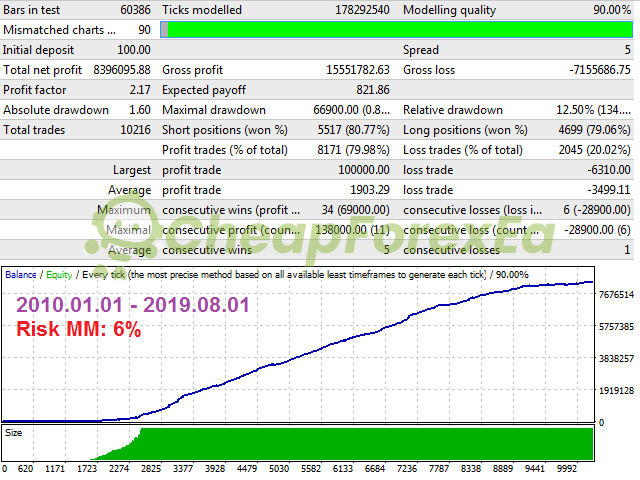Click the green Size volume histogram

[341, 444]
